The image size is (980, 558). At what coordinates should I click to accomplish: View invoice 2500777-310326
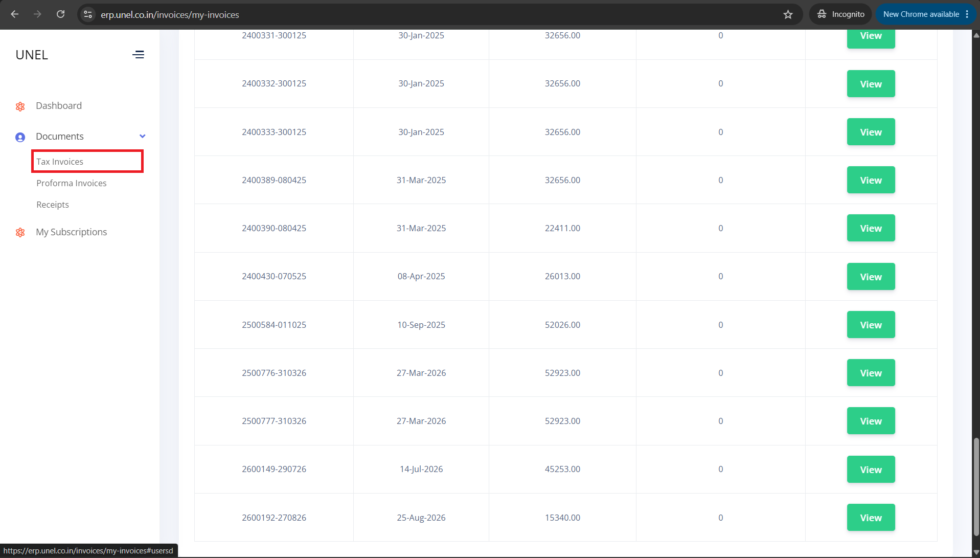pyautogui.click(x=871, y=421)
